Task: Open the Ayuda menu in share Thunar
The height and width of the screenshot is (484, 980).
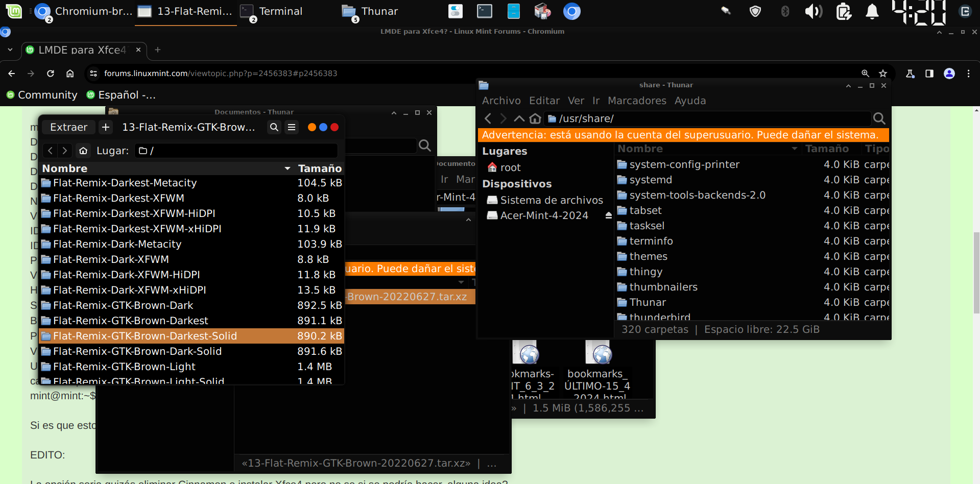Action: pos(690,101)
